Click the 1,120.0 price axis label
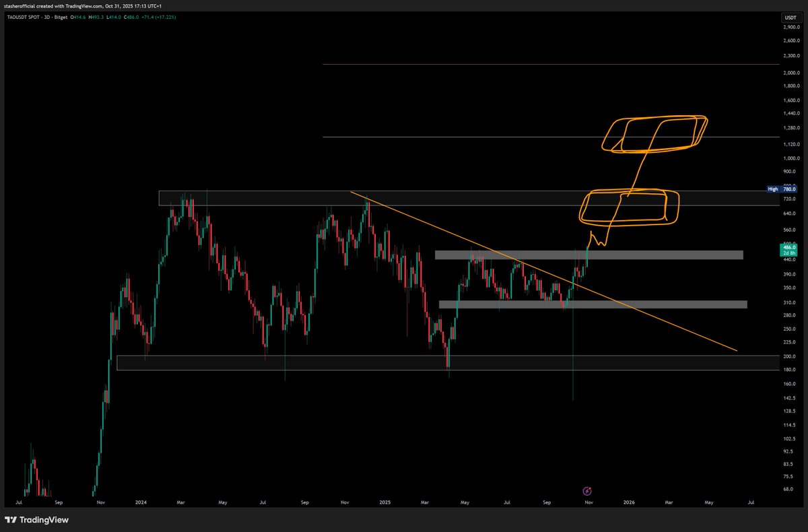808x532 pixels. [790, 144]
